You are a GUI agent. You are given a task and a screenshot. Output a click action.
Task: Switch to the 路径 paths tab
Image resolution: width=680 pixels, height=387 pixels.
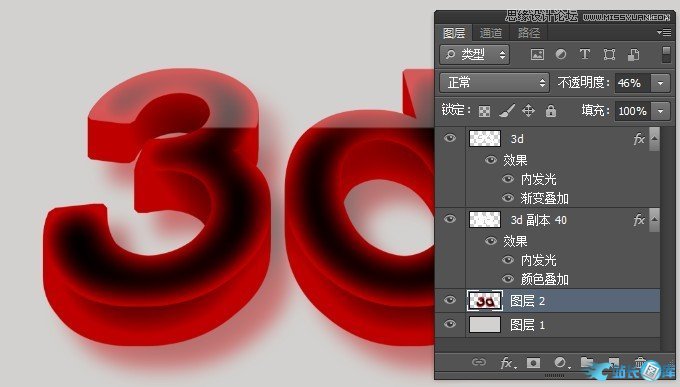[528, 33]
